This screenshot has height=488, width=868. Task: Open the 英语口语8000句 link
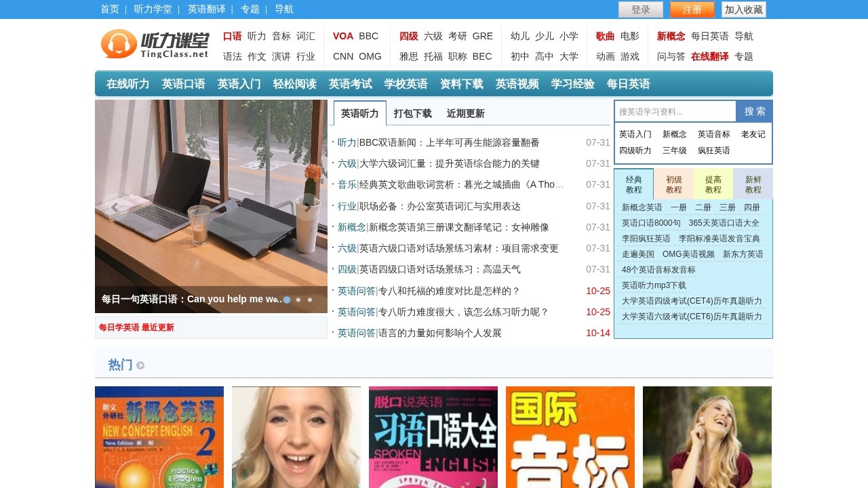650,223
